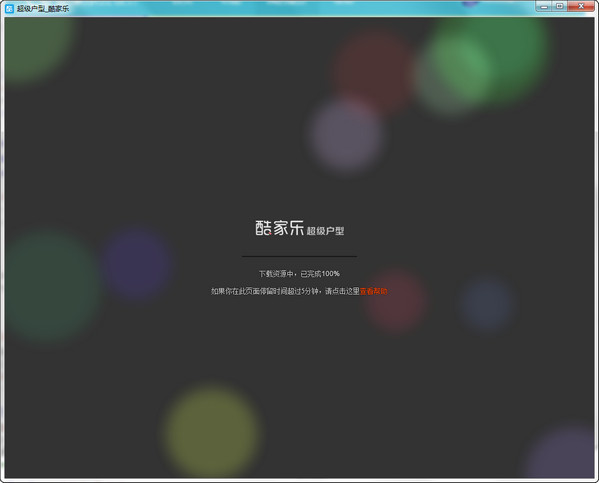
Task: Click the 如果你在此页面停留时间超过5分钟 hint text
Action: click(x=264, y=291)
